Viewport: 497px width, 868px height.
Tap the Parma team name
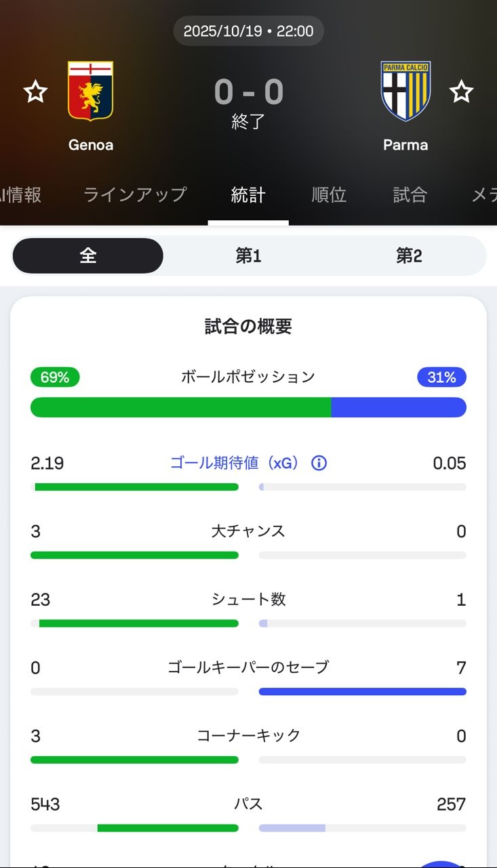405,145
